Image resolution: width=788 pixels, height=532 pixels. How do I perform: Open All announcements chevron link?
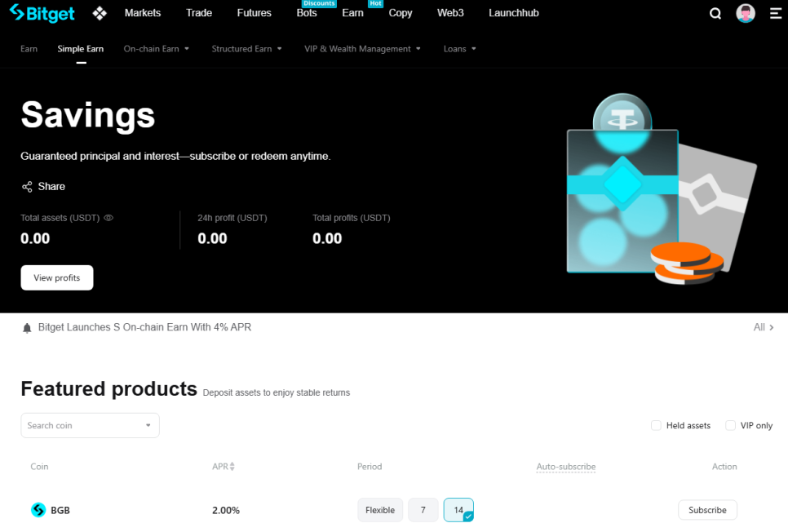(764, 327)
